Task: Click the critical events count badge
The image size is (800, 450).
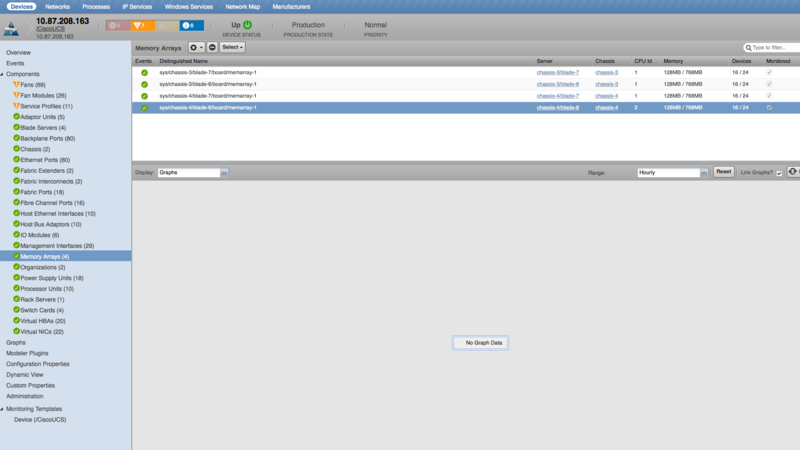Action: point(118,26)
